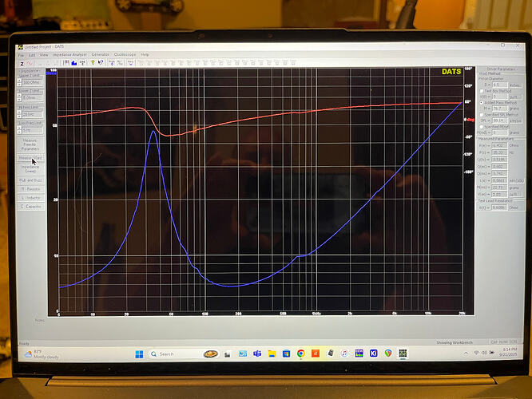532x399 pixels.
Task: Decrease the Upper Z Limit with down arrow
Action: (x=19, y=84)
